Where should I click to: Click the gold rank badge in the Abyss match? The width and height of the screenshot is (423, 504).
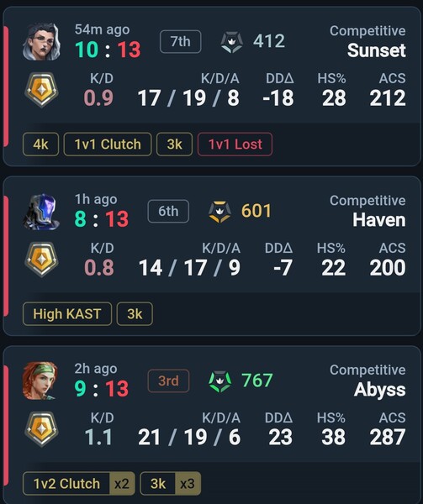(41, 429)
